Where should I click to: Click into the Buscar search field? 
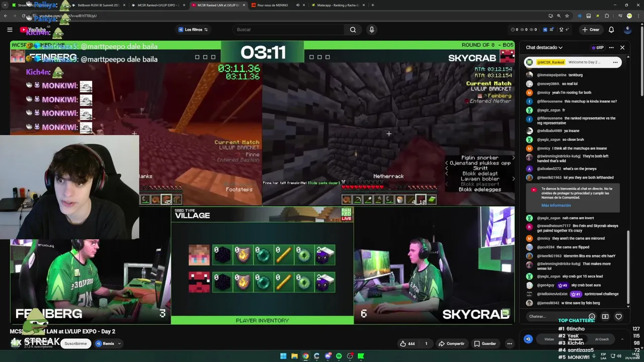pos(289,30)
